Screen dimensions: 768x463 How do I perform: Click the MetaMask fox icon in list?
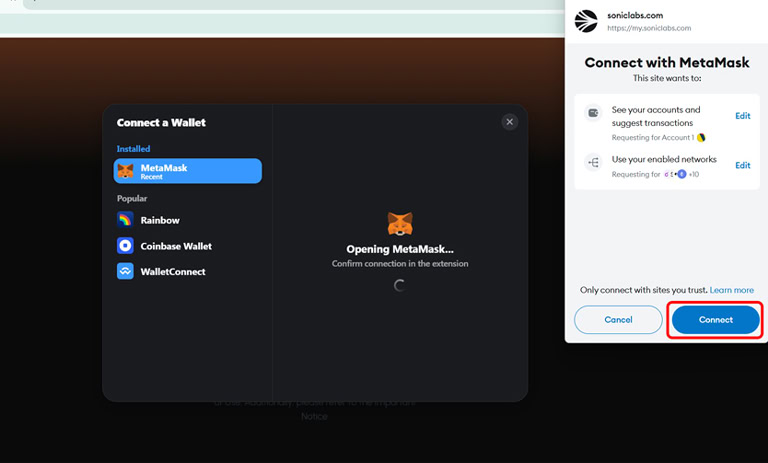(x=125, y=171)
